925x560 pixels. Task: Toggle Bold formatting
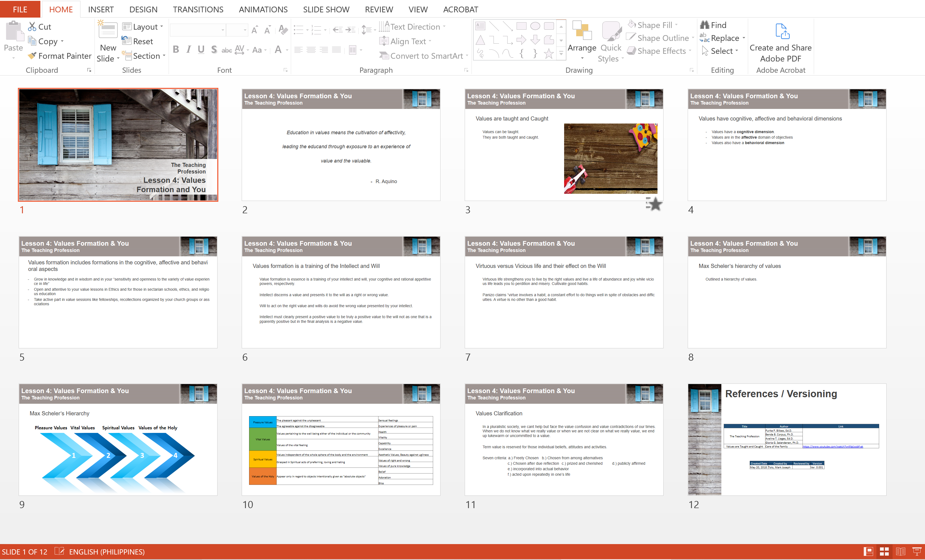176,49
